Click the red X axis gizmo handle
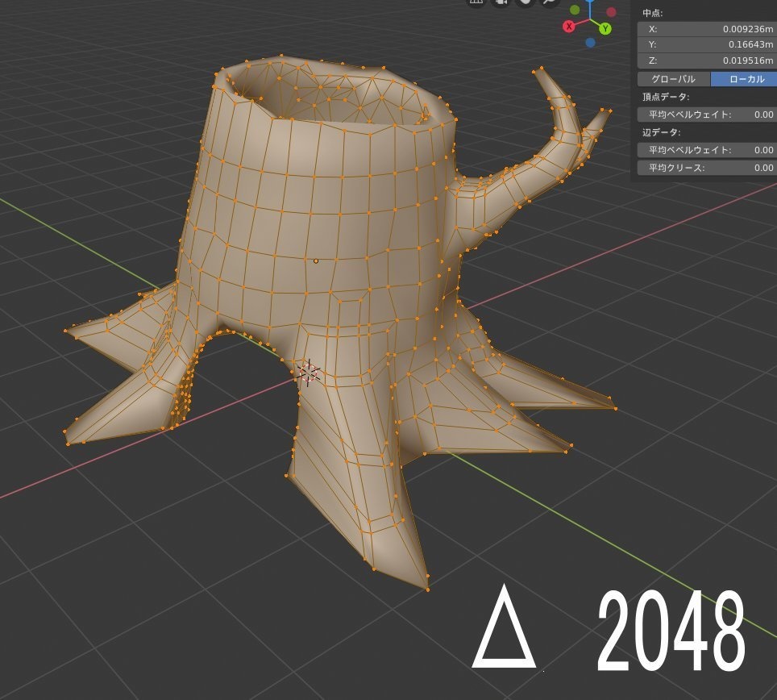 569,27
